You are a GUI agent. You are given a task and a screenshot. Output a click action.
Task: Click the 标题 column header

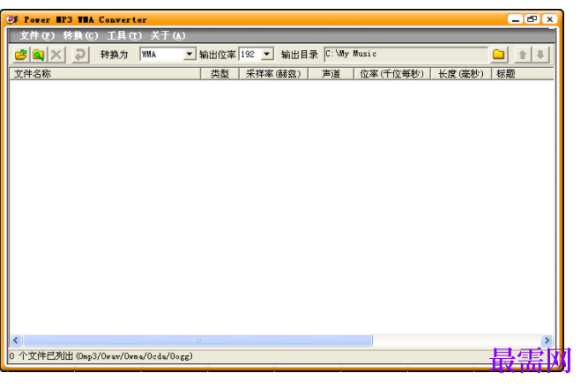coord(523,73)
